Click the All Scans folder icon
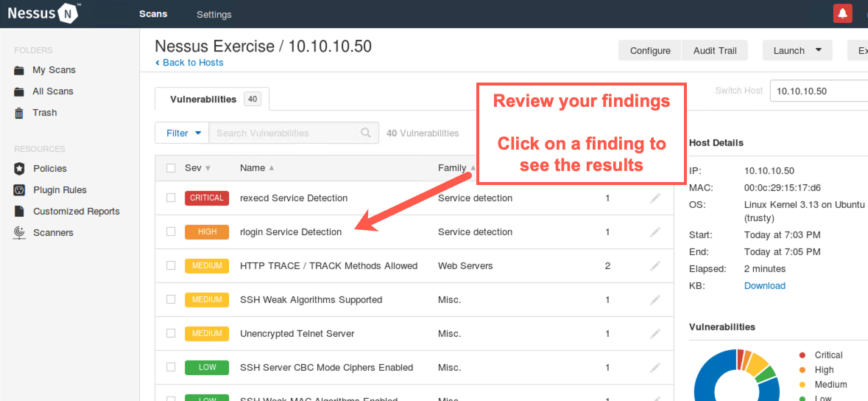Screen dimensions: 868x401 point(19,91)
